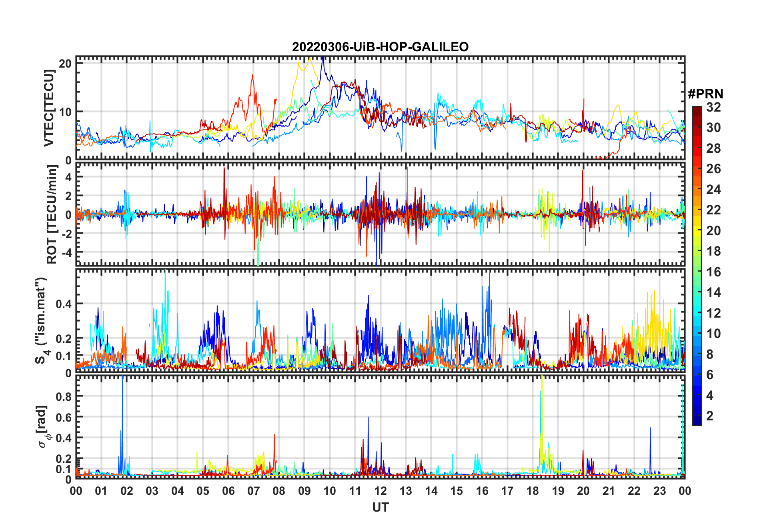Viewport: 761px width, 532px height.
Task: Select x-axis hour tick label 23
Action: tap(660, 491)
